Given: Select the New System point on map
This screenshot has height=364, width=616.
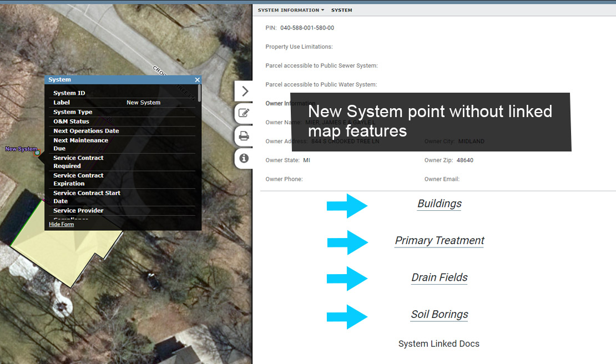Looking at the screenshot, I should coord(37,153).
